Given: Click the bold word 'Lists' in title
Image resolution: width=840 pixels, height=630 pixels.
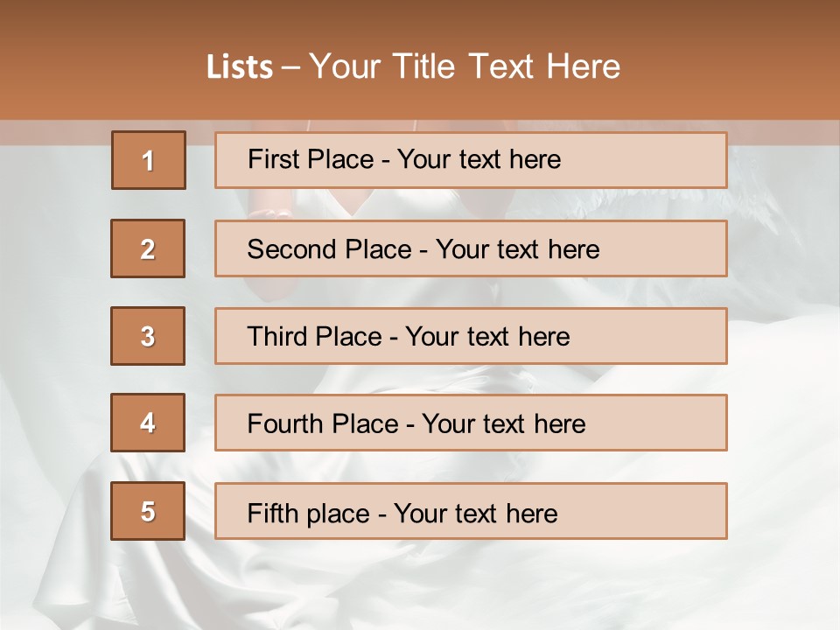Looking at the screenshot, I should pos(240,67).
